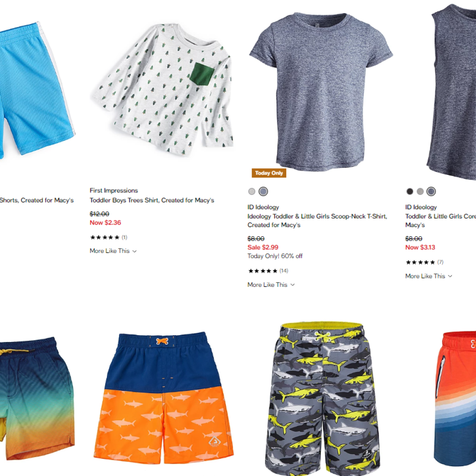View ombre gradient swim shorts image
The height and width of the screenshot is (476, 476).
(37, 398)
